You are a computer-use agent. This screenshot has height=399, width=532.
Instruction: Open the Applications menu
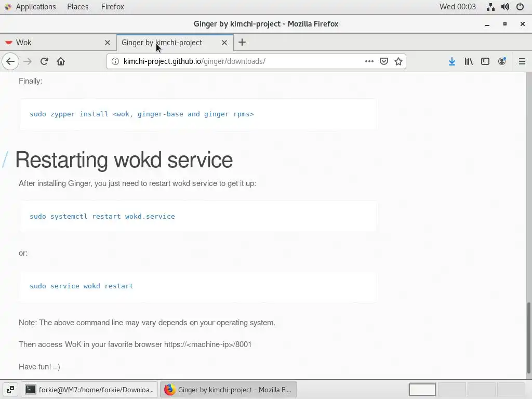tap(35, 7)
